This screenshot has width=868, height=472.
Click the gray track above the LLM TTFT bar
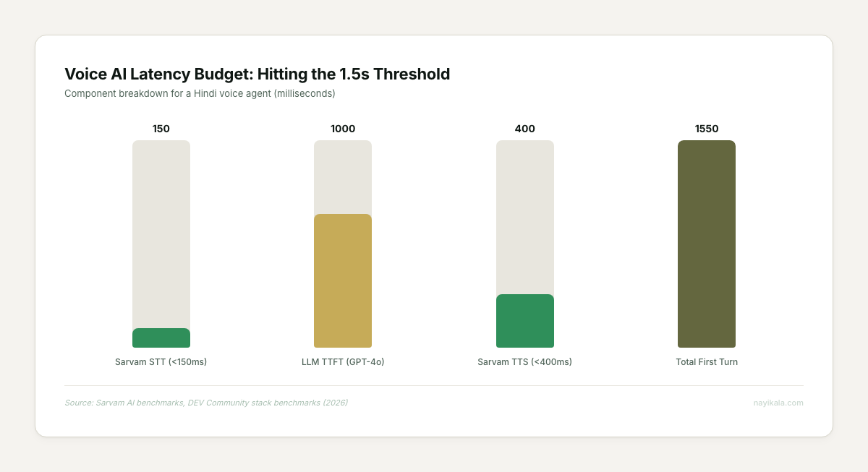click(x=343, y=176)
